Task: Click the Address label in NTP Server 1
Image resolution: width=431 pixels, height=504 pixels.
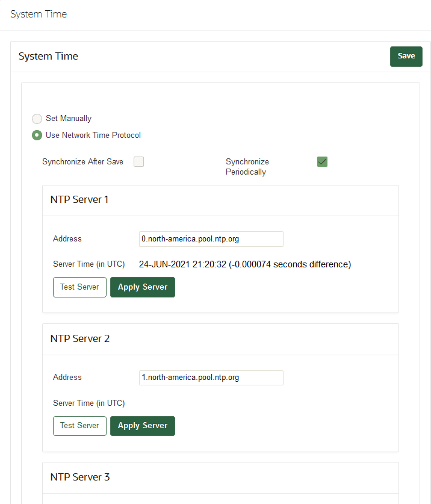Action: pos(67,239)
